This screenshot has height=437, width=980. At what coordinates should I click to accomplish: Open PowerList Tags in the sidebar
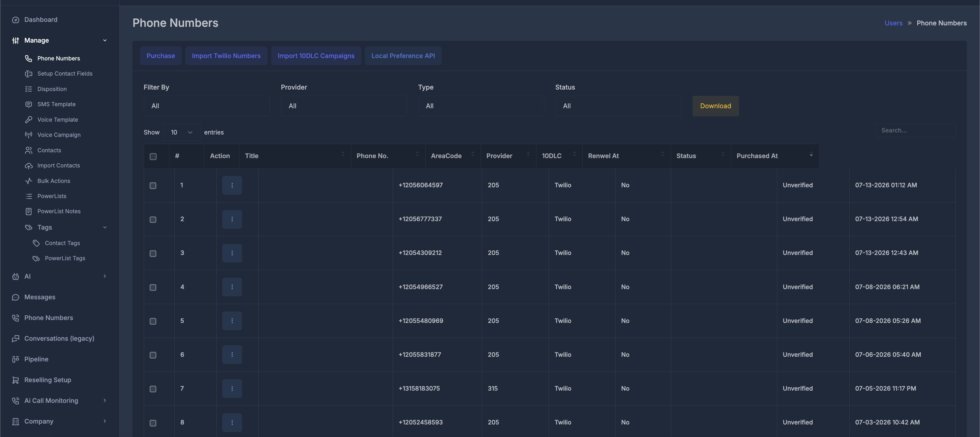[65, 258]
